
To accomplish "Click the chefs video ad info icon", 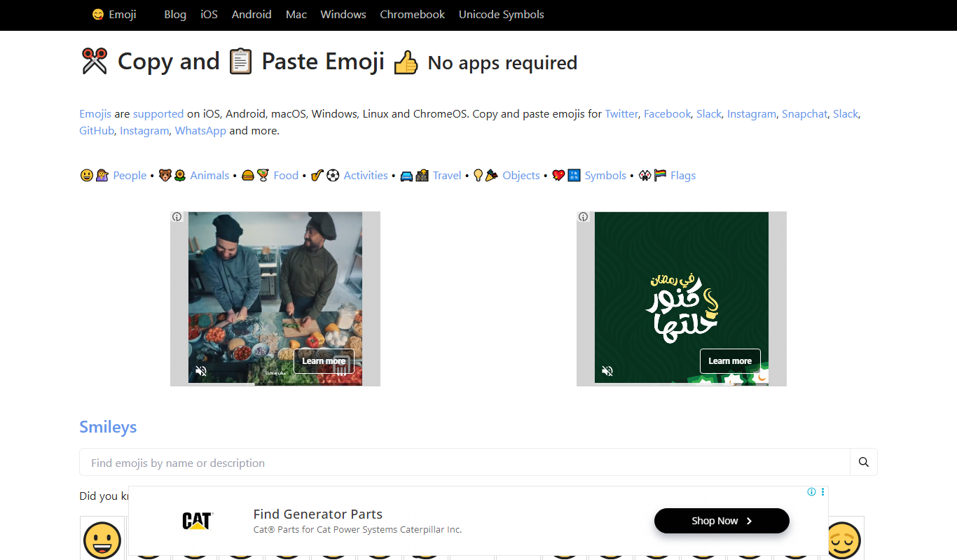I will (x=177, y=217).
